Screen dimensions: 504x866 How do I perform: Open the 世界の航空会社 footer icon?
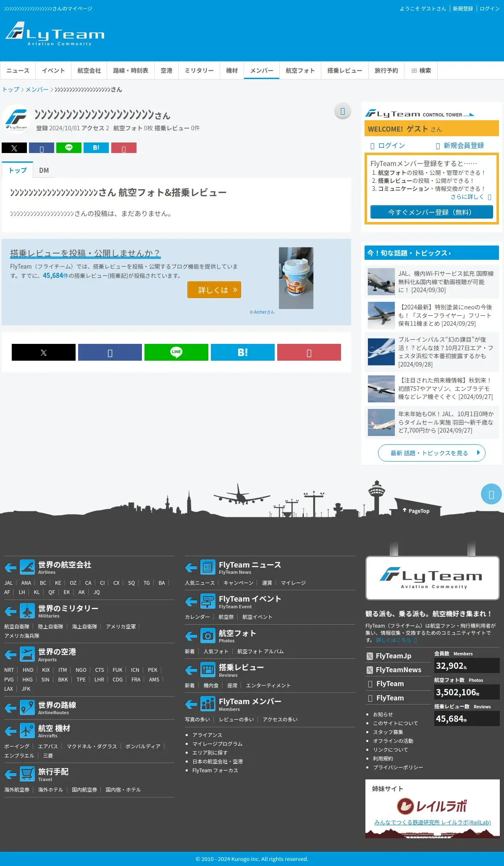pyautogui.click(x=27, y=567)
